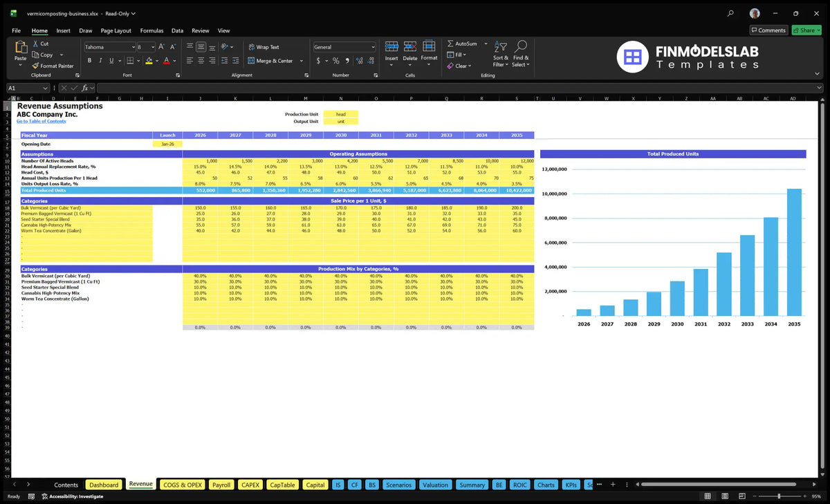Click the search magnifier in title bar

point(731,13)
